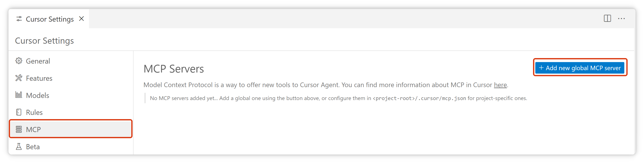This screenshot has width=644, height=163.
Task: Select the Cursor Settings editor tab
Action: [50, 19]
